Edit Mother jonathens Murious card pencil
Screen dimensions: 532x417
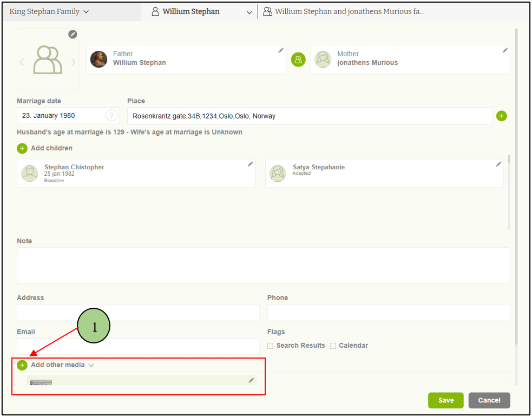click(x=505, y=50)
